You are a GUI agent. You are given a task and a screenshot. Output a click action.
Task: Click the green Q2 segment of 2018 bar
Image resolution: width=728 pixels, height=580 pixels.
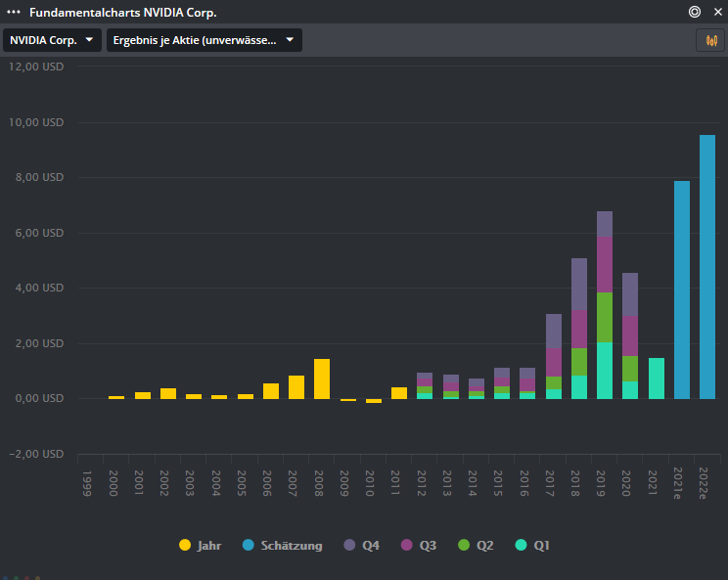579,362
